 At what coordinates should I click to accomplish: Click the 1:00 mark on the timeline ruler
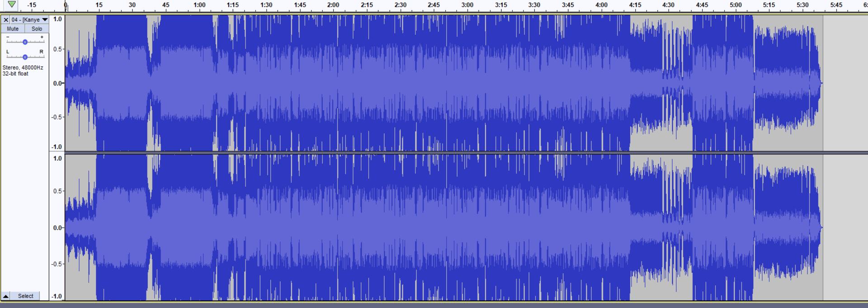pos(199,5)
